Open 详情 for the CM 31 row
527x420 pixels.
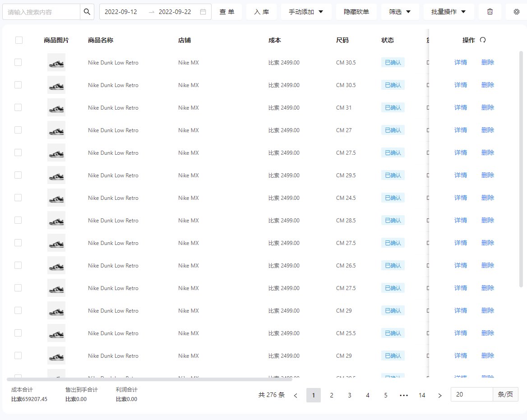461,107
